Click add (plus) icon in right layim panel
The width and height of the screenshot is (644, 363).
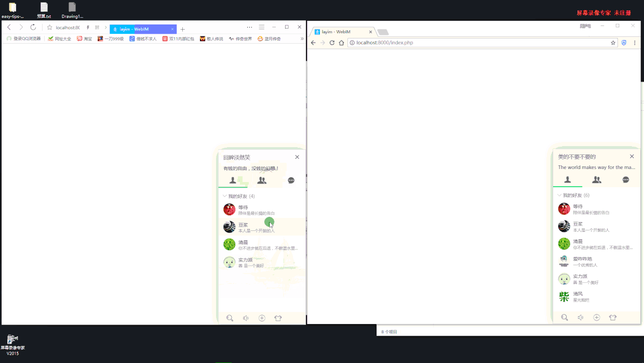point(597,317)
